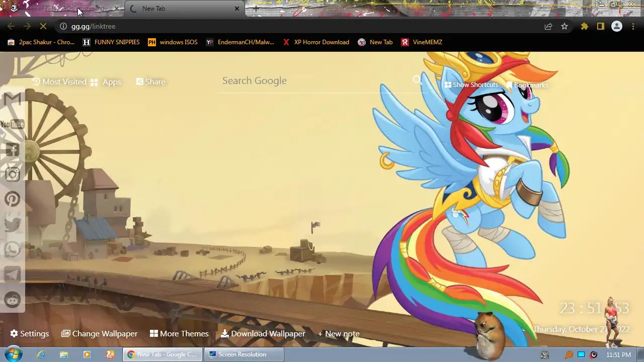Open Chrome extensions puzzle menu
This screenshot has width=644, height=362.
[585, 26]
